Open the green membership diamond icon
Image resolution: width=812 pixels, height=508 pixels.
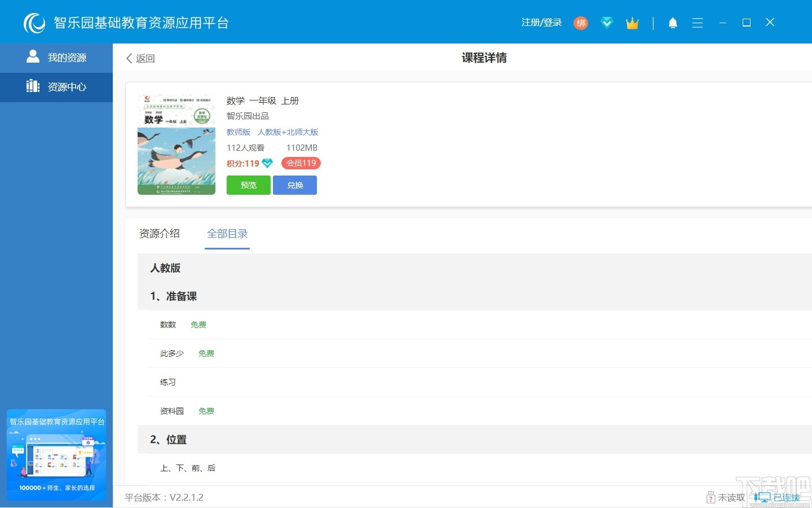[x=607, y=23]
